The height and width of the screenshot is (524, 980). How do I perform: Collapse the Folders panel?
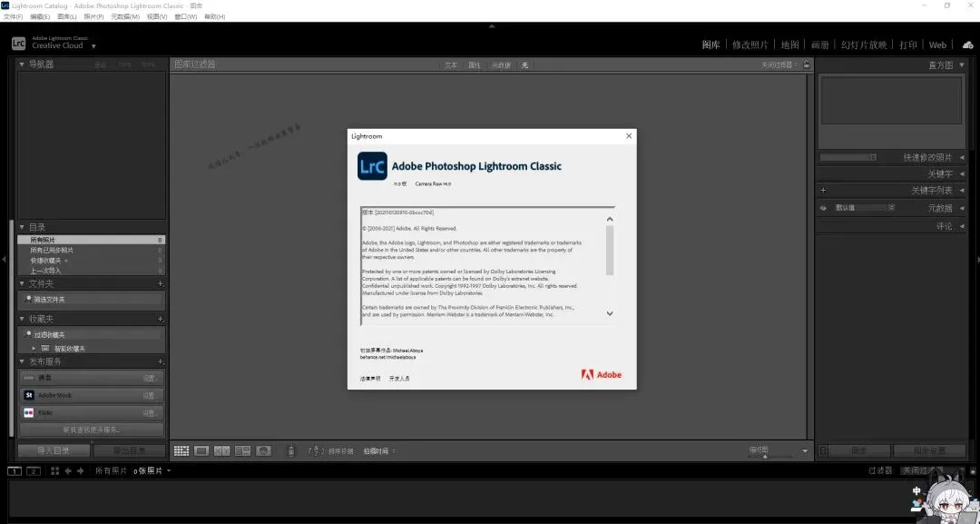pos(22,284)
